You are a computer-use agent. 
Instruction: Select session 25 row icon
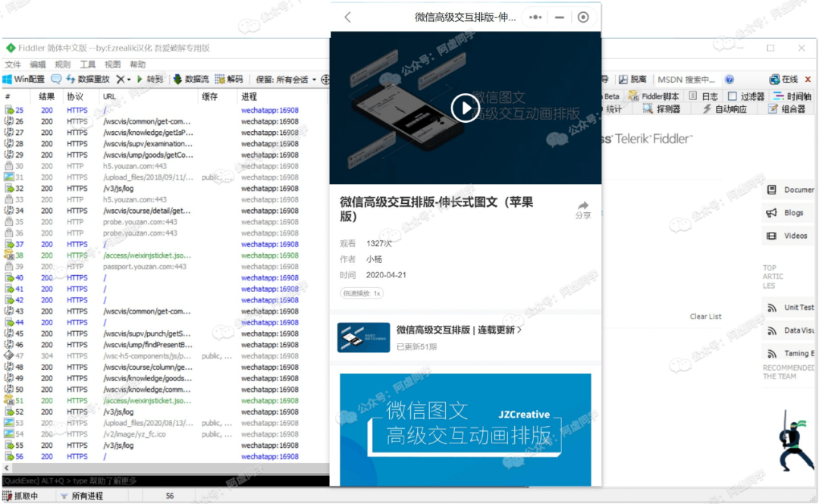pyautogui.click(x=9, y=110)
